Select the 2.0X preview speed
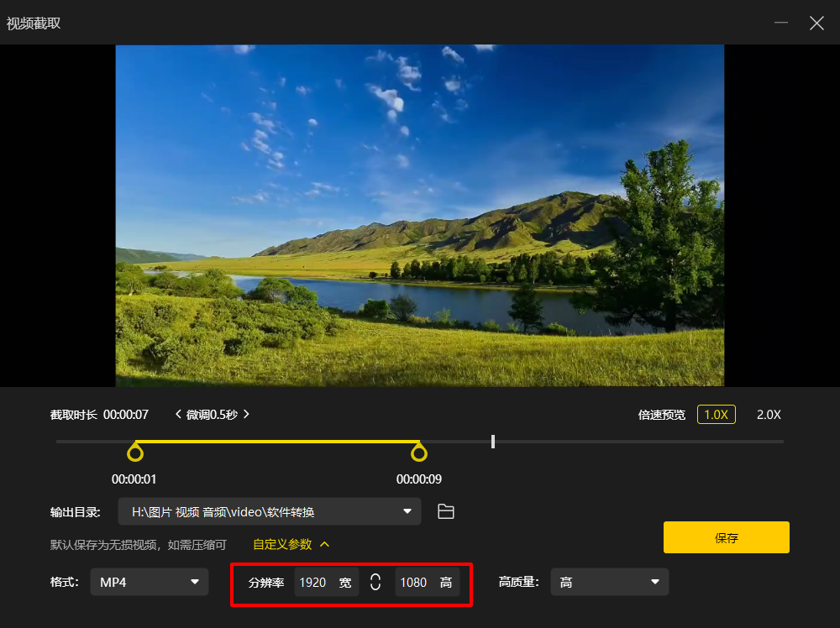The width and height of the screenshot is (840, 628). [x=769, y=415]
